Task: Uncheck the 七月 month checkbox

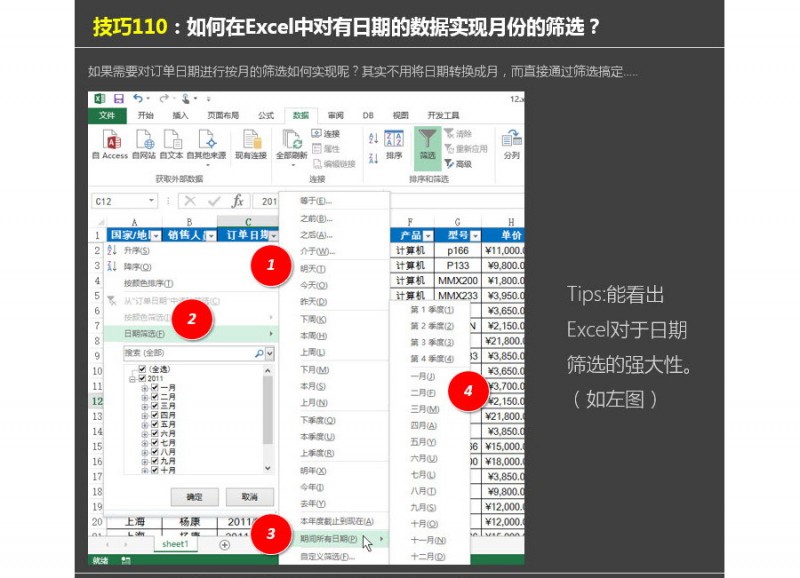Action: click(155, 443)
